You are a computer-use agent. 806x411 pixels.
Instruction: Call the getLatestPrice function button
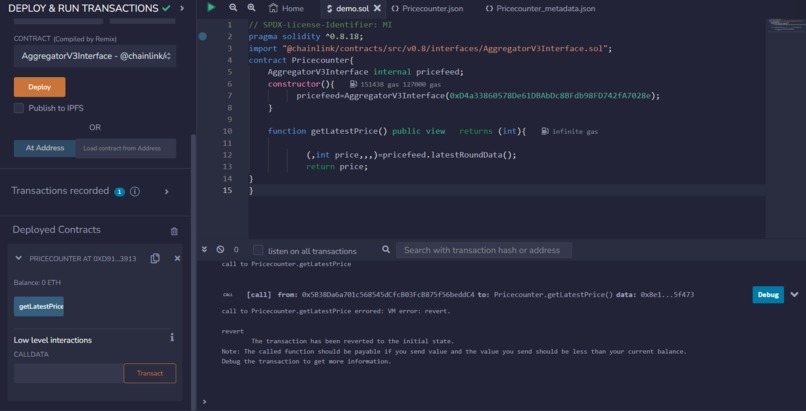(39, 306)
